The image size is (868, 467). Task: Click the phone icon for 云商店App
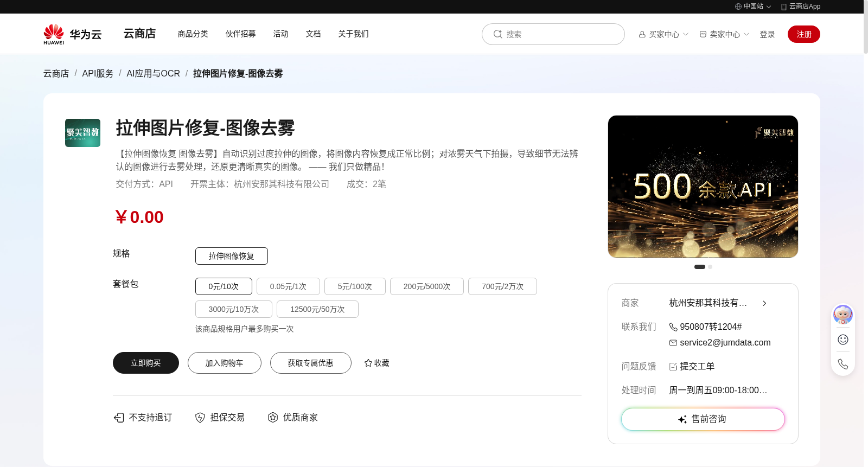click(784, 7)
